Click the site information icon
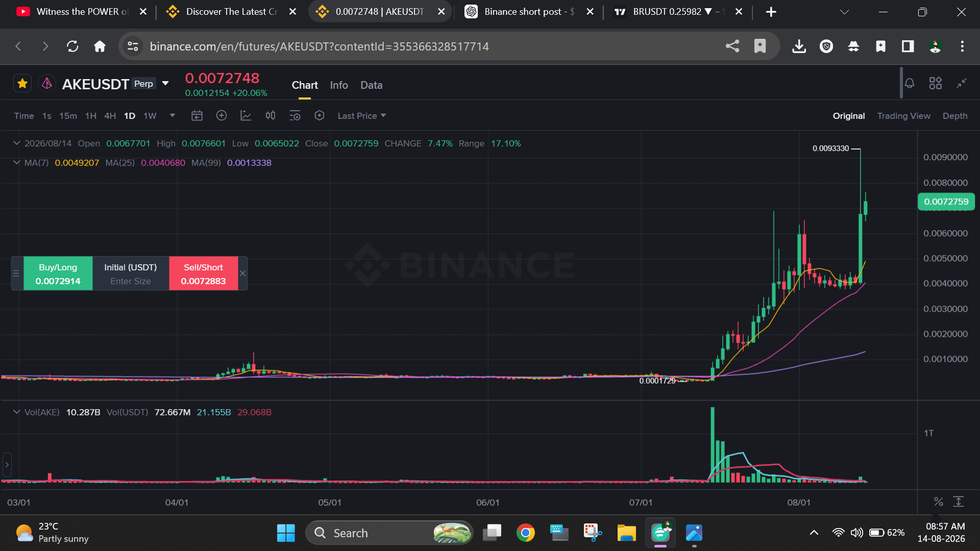This screenshot has height=551, width=980. 133,46
